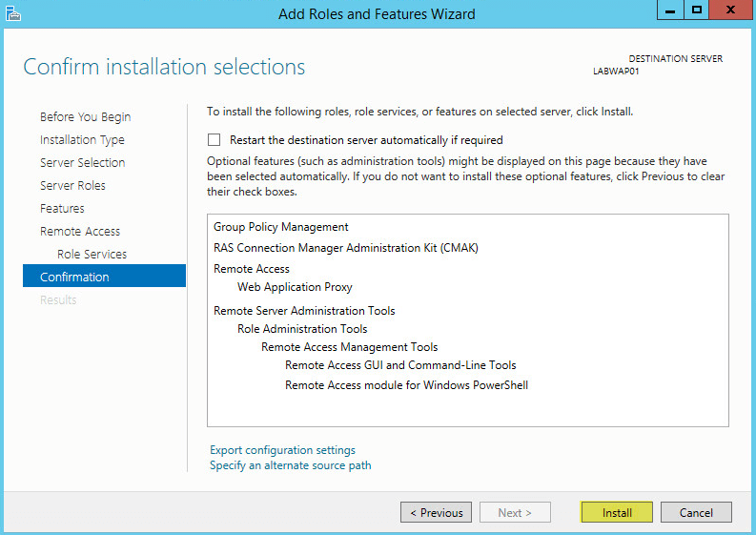The image size is (756, 535).
Task: Go to the Before You Begin step
Action: [86, 116]
